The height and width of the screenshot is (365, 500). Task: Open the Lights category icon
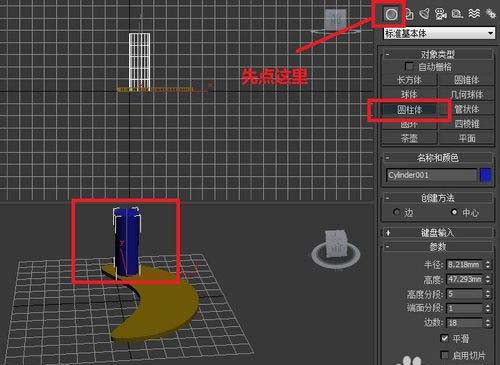point(425,14)
